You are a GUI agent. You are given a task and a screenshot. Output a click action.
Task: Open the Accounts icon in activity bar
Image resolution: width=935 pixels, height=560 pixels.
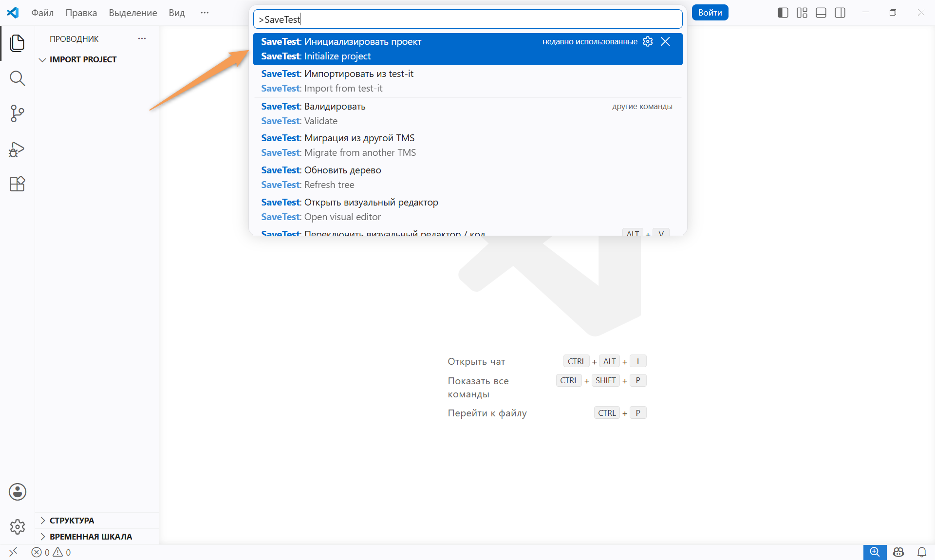tap(18, 492)
